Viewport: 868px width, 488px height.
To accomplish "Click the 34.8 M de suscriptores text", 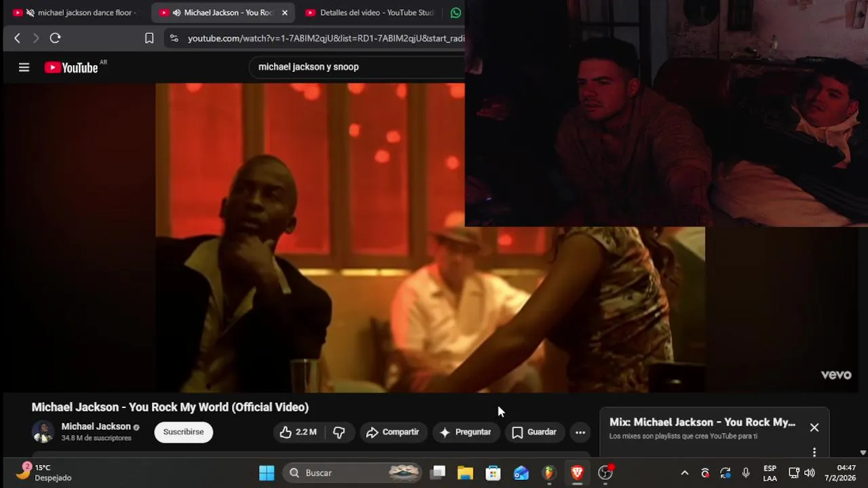I will point(96,439).
